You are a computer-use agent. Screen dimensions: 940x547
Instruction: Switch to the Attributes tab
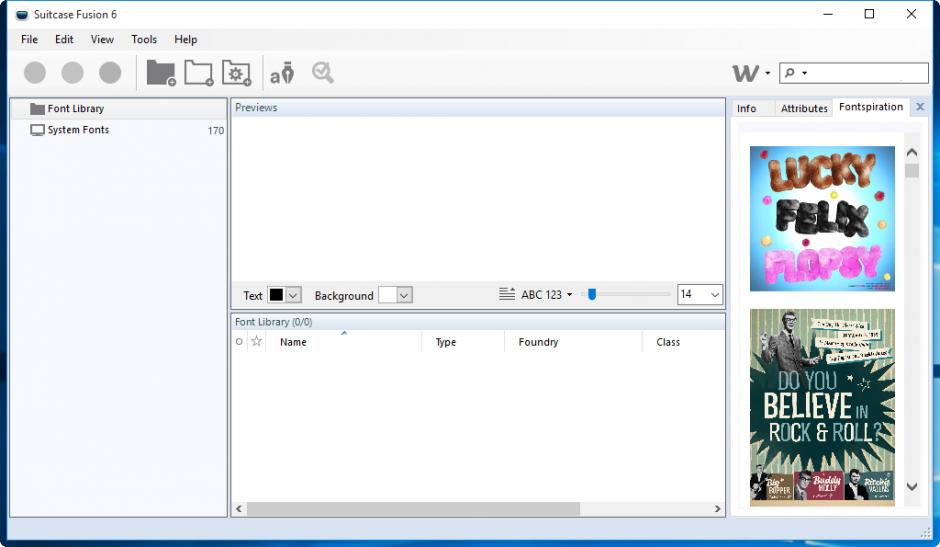tap(804, 108)
